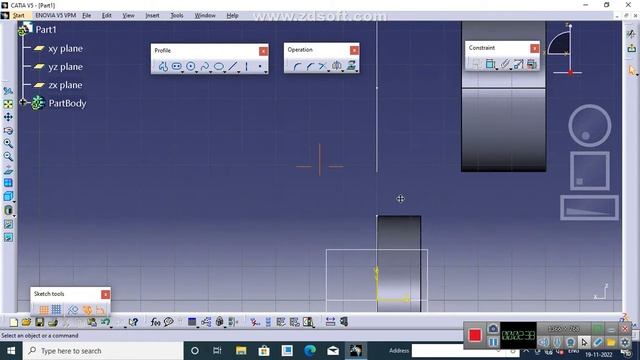Choose the Mirror tool in Operation toolbar
Image resolution: width=640 pixels, height=360 pixels.
pyautogui.click(x=336, y=65)
